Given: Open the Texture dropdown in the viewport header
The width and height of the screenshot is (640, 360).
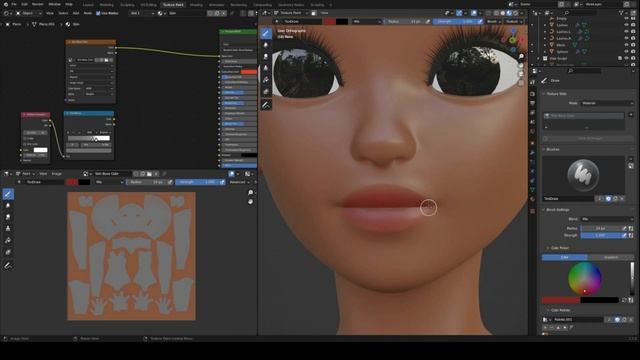Looking at the screenshot, I should click(x=513, y=21).
